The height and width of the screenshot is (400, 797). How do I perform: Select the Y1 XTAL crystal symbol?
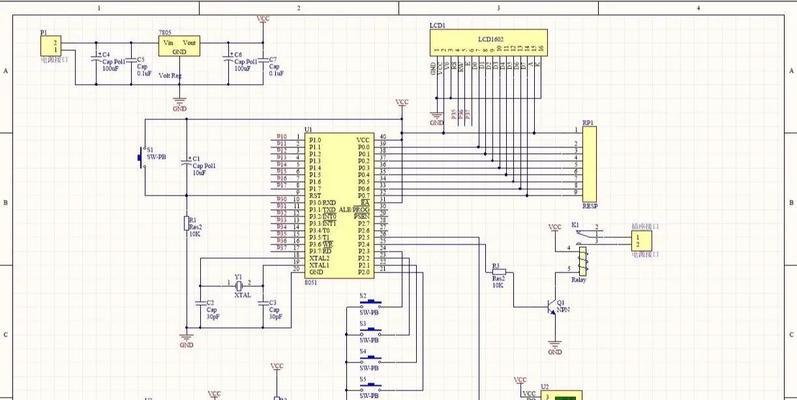pos(237,285)
